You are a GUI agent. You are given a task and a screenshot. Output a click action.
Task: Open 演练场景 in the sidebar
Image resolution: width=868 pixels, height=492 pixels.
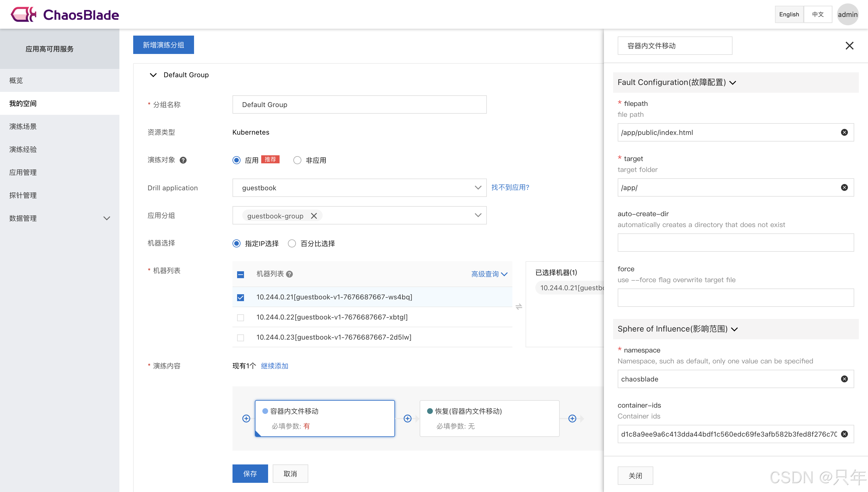[x=23, y=126]
